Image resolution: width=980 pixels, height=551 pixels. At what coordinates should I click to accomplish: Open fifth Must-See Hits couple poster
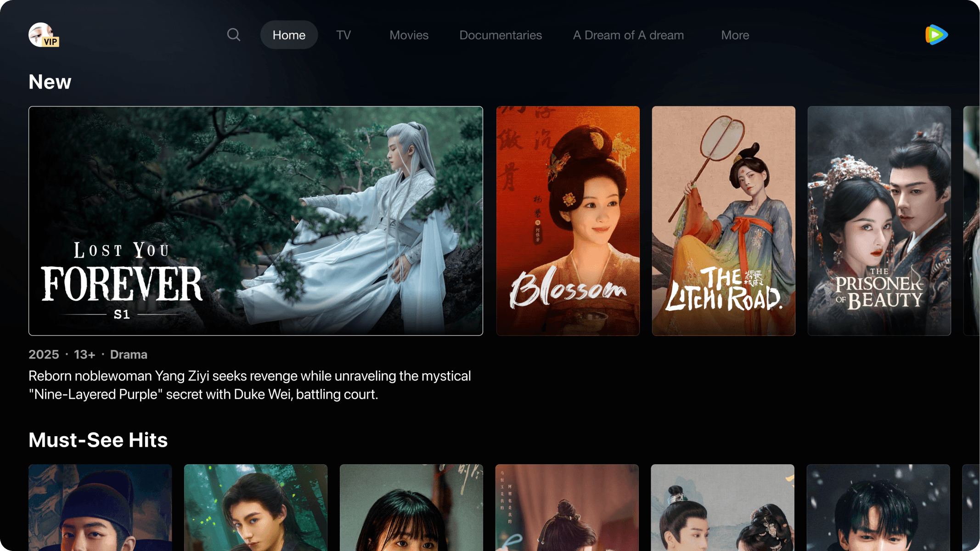(x=722, y=507)
